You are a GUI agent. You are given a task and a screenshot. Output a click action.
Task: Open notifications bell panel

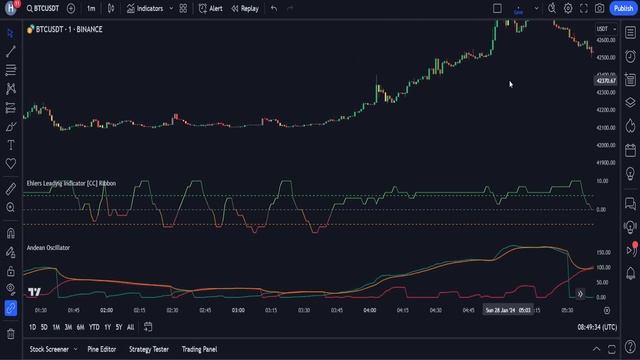point(630,273)
